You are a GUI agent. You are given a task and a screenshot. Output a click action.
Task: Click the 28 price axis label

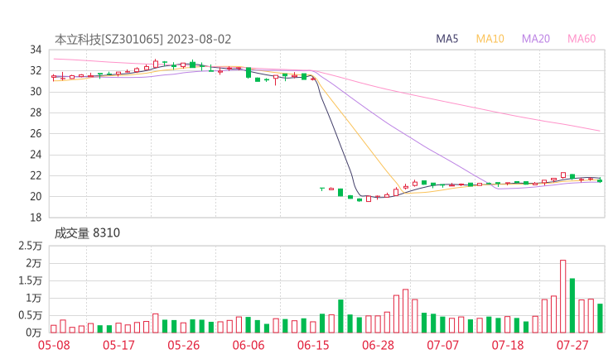click(36, 113)
